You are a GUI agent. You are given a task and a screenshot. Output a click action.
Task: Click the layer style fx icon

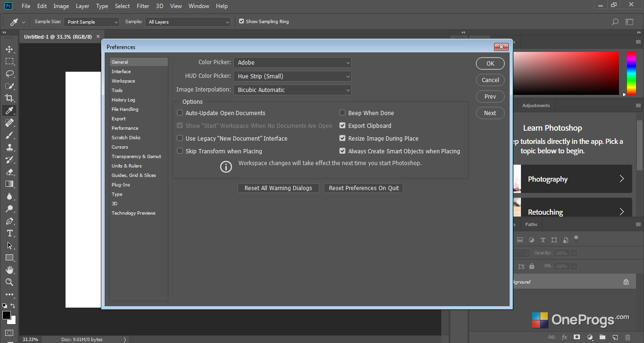(x=564, y=337)
